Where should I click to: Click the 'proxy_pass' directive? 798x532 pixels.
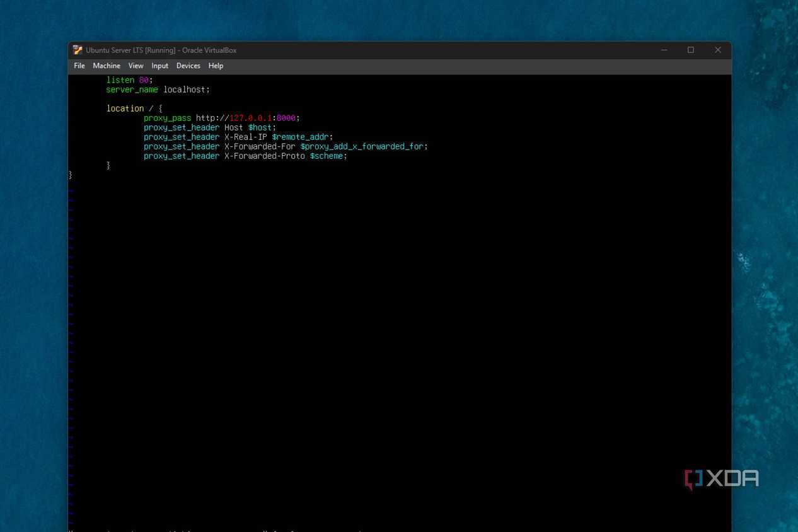click(167, 118)
